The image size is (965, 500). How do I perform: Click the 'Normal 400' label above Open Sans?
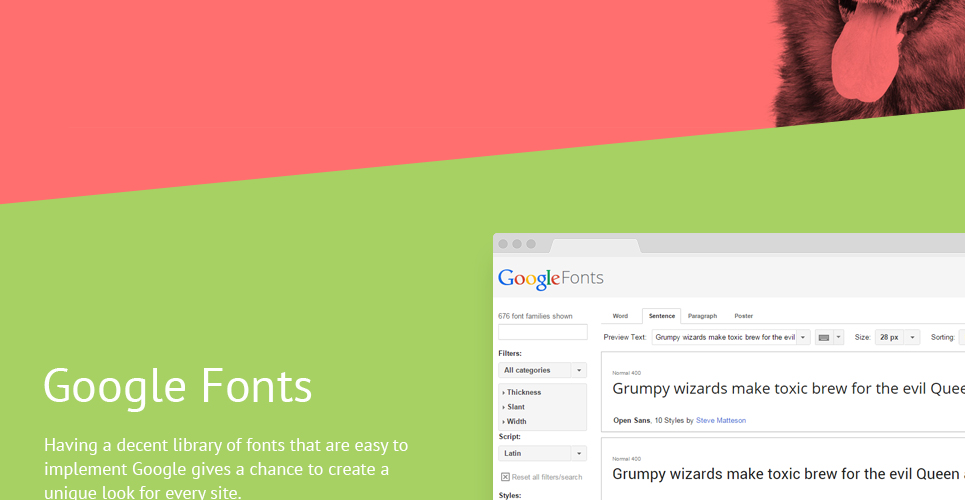tap(627, 373)
